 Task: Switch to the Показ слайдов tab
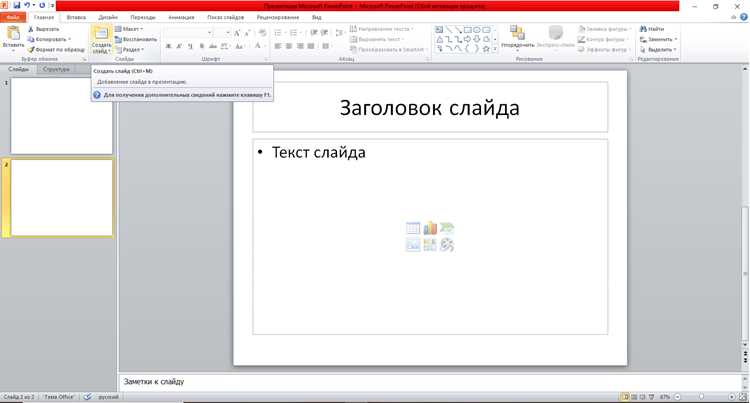(226, 17)
